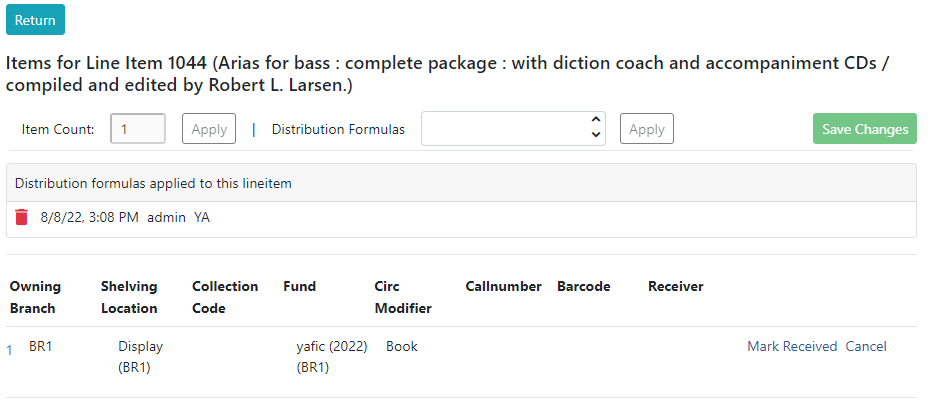Click the applied formula entry dated 8/8/22
This screenshot has height=406, width=934.
coord(125,217)
